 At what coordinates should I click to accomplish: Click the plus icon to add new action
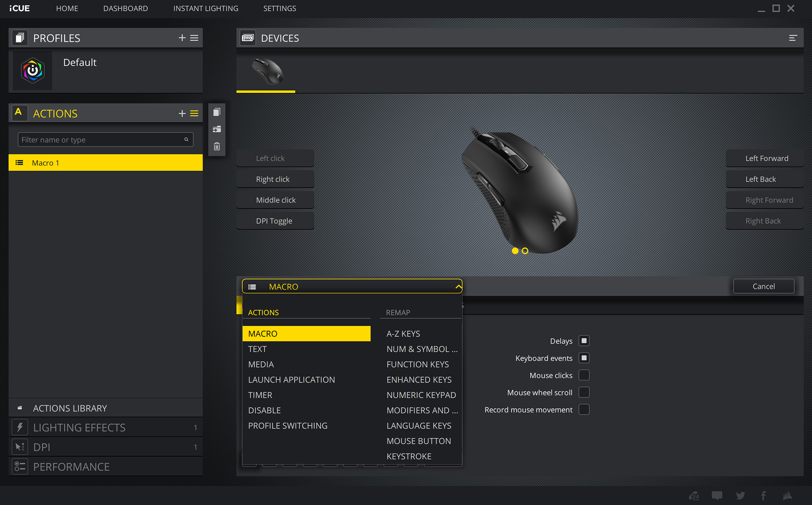(182, 113)
